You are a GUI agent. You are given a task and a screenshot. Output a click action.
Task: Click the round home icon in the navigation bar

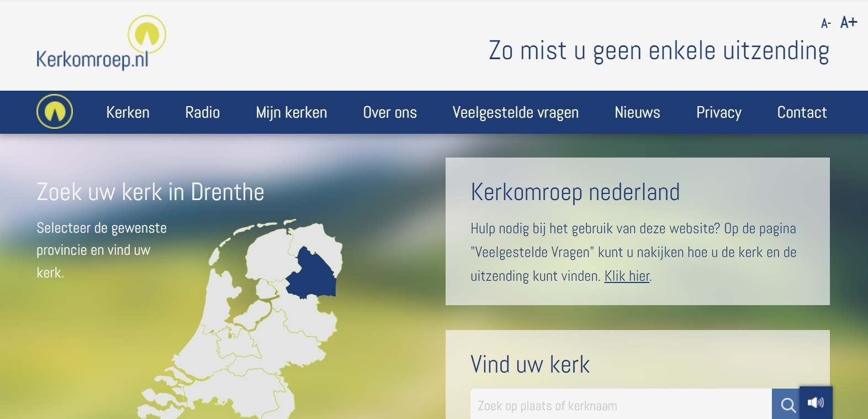pos(55,112)
